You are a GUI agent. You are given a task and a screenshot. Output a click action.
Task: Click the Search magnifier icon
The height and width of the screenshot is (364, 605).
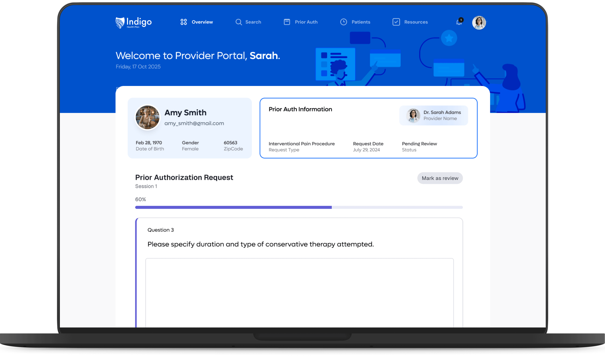pyautogui.click(x=239, y=22)
